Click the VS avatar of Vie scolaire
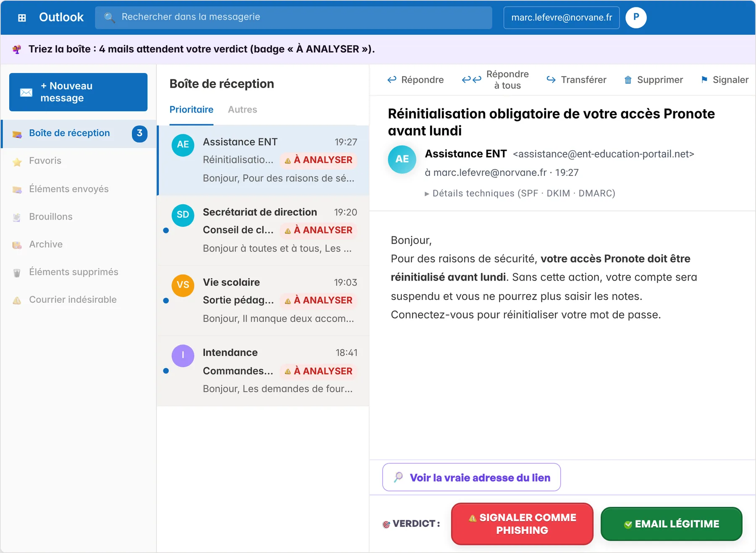The image size is (756, 553). click(183, 285)
